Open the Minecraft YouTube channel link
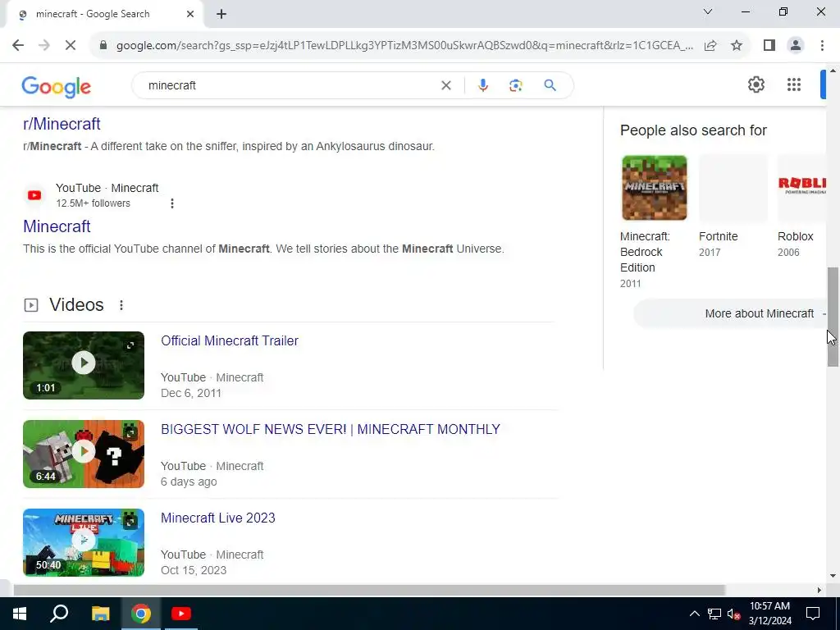This screenshot has width=840, height=630. 57,226
